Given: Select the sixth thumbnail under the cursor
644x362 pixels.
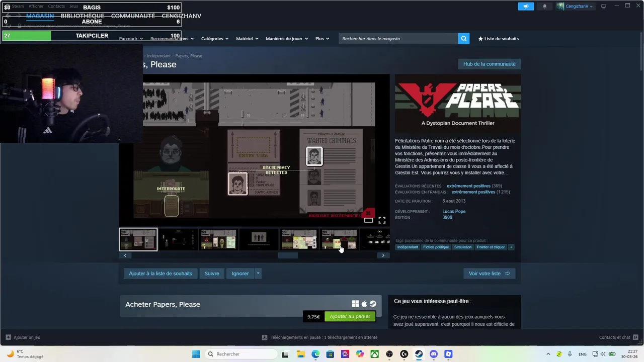Looking at the screenshot, I should pos(339,239).
